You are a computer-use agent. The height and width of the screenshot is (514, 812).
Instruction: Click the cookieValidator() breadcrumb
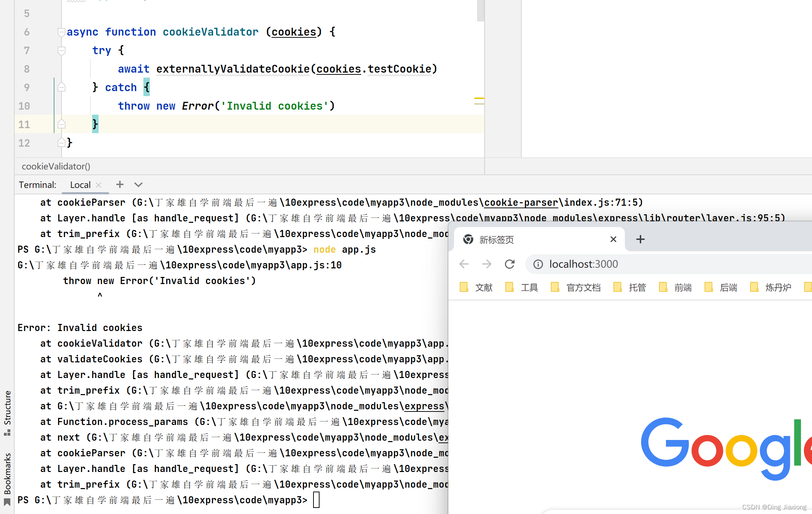click(56, 166)
